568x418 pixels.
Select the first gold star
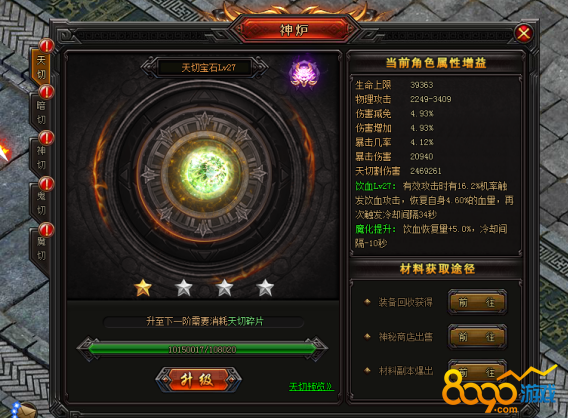pyautogui.click(x=143, y=288)
